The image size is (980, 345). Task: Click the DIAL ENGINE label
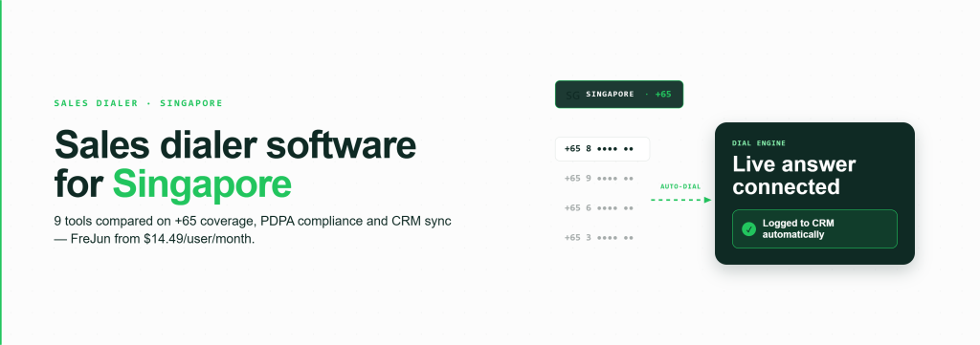(x=759, y=143)
